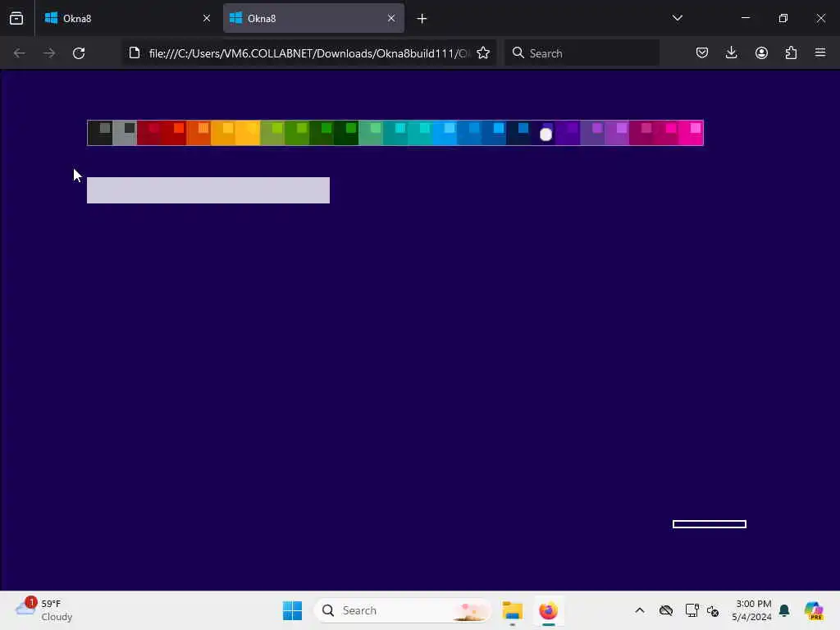Open the Firefox application menu
The height and width of the screenshot is (630, 840).
[x=820, y=53]
